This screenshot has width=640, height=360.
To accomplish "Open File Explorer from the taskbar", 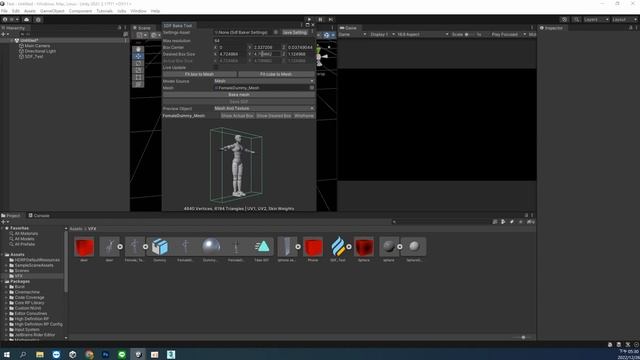I will pos(40,354).
